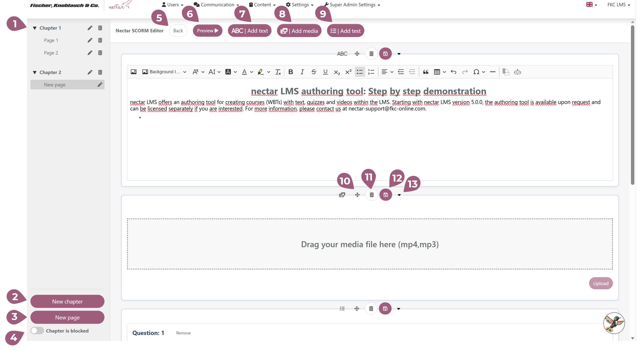Open the highlight color picker
The image size is (644, 354).
click(x=269, y=72)
